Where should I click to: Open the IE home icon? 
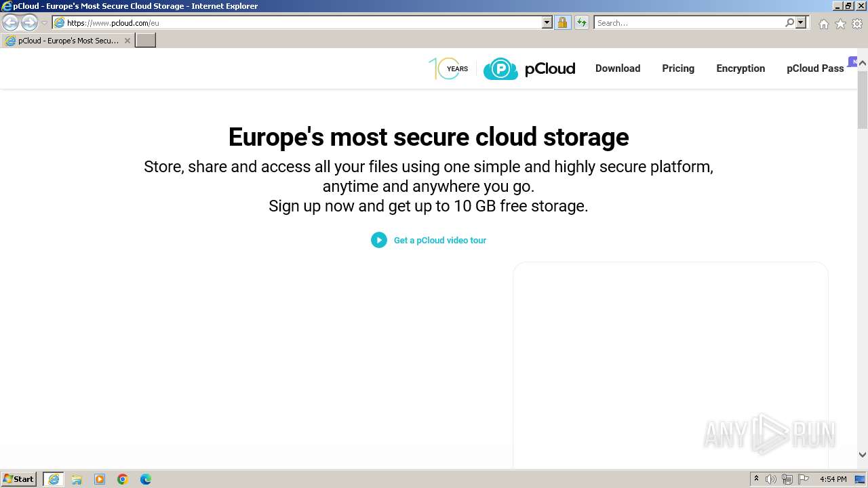823,24
